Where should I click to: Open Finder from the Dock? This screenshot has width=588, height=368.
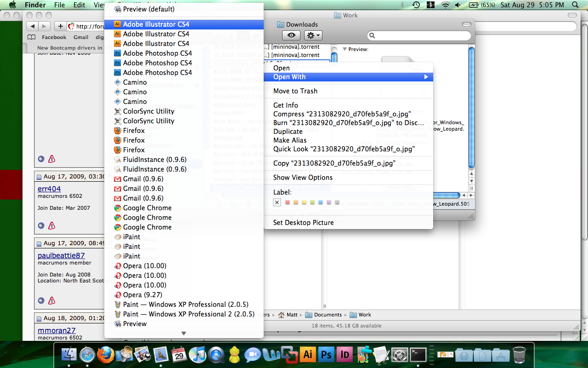(69, 355)
